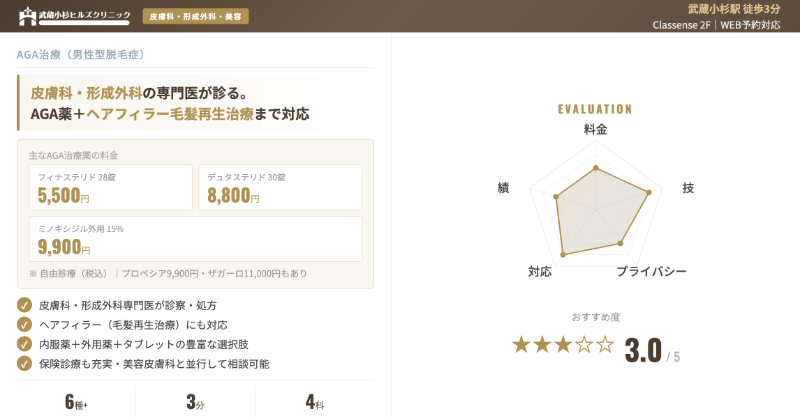Click the 皮膚科・形成外科・美容 category tag
The width and height of the screenshot is (800, 418).
click(195, 17)
